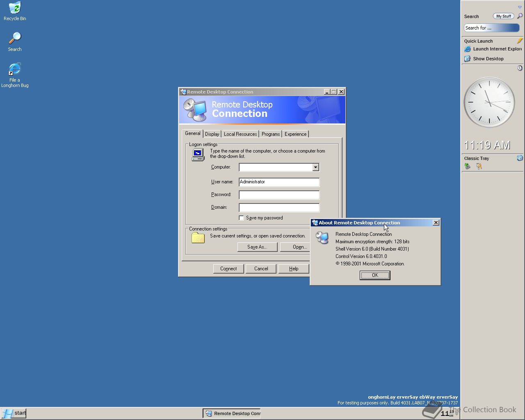
Task: Switch to the General tab
Action: [192, 133]
